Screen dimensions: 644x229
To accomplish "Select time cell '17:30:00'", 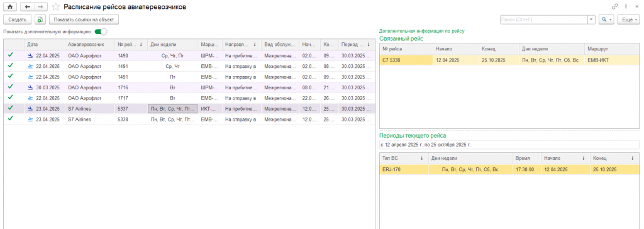I will [526, 169].
